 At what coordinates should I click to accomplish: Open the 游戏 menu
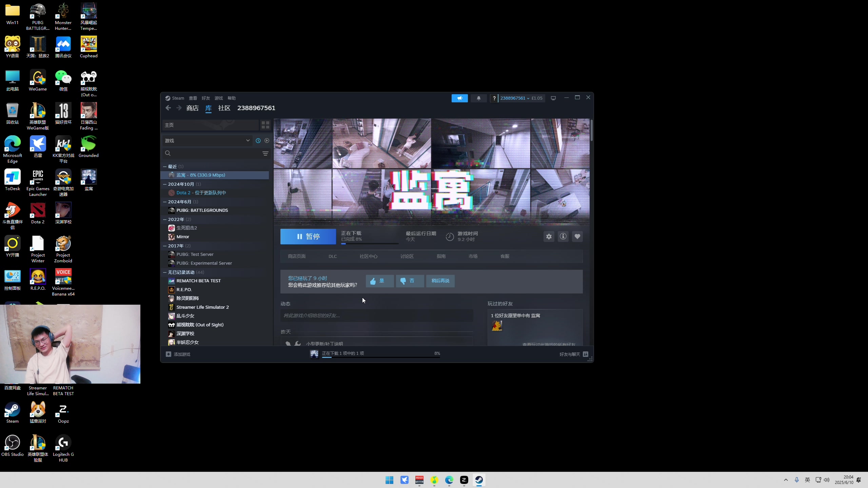click(x=219, y=98)
